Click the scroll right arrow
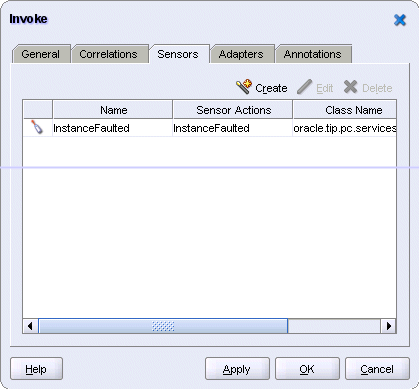 [388, 326]
